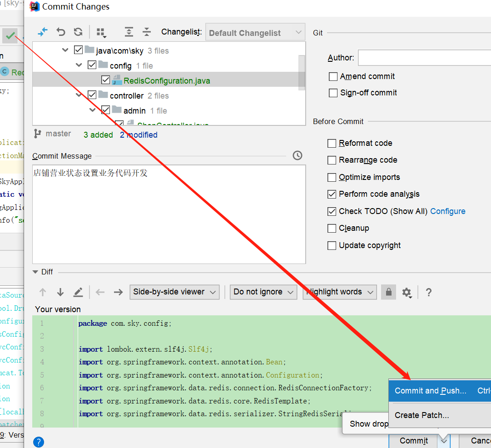Enable the Amend commit checkbox
Screen dimensions: 491x448
click(333, 76)
